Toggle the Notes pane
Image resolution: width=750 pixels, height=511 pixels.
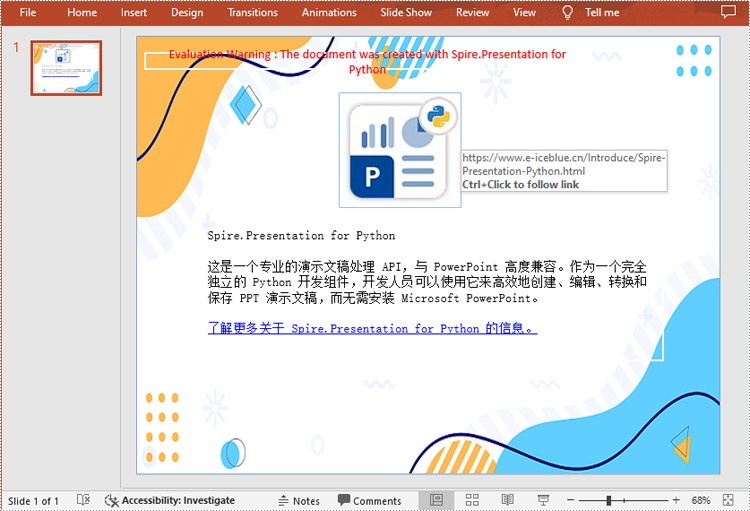299,501
